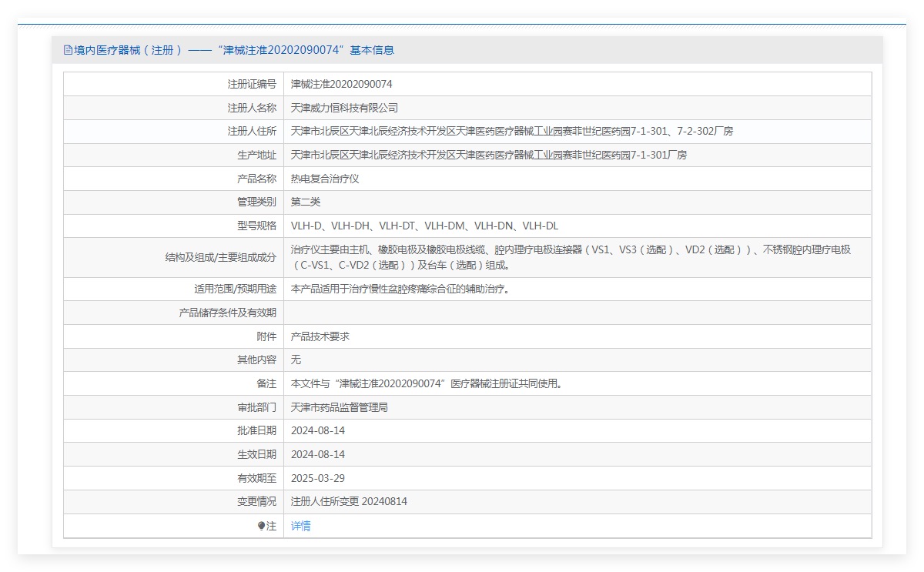The width and height of the screenshot is (924, 572).
Task: Open the 详情 link
Action: coord(300,526)
